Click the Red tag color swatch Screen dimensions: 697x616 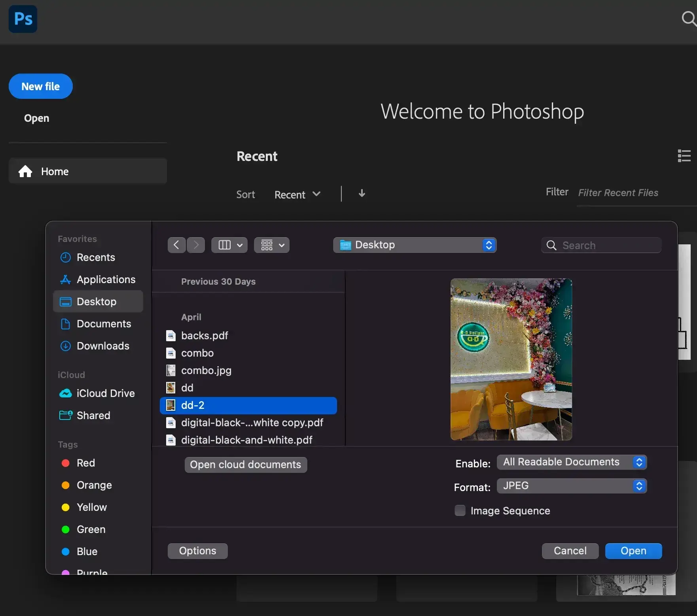click(65, 463)
